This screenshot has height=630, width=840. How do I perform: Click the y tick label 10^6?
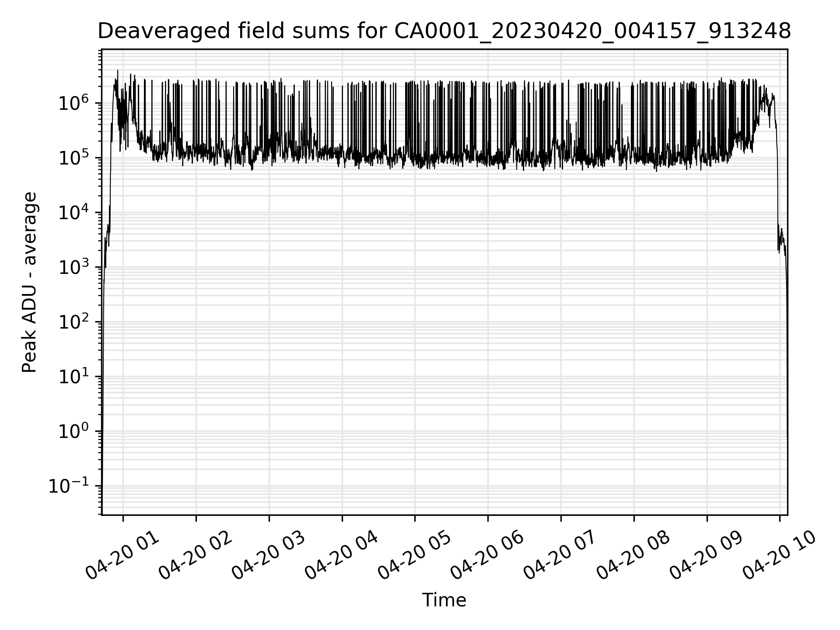tap(73, 102)
